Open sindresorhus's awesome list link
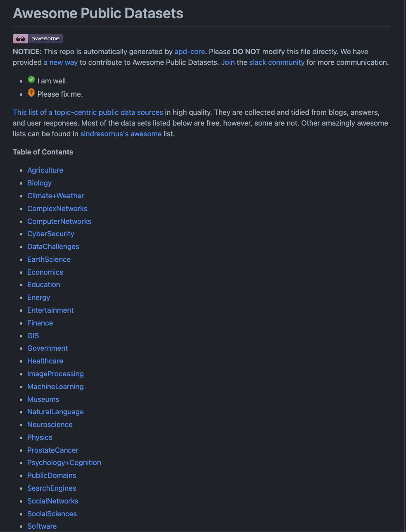Viewport: 406px width, 532px height. [121, 134]
